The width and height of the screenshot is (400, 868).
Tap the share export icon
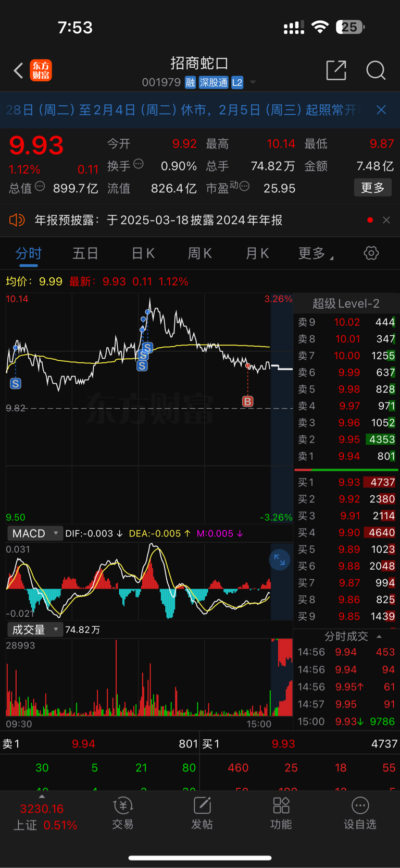pos(336,70)
